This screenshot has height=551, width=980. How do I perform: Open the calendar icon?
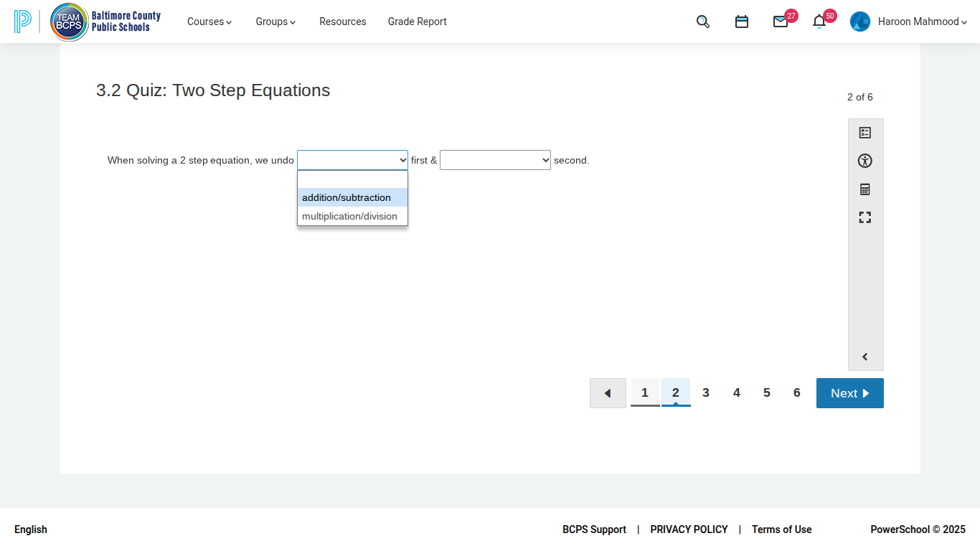click(x=742, y=22)
